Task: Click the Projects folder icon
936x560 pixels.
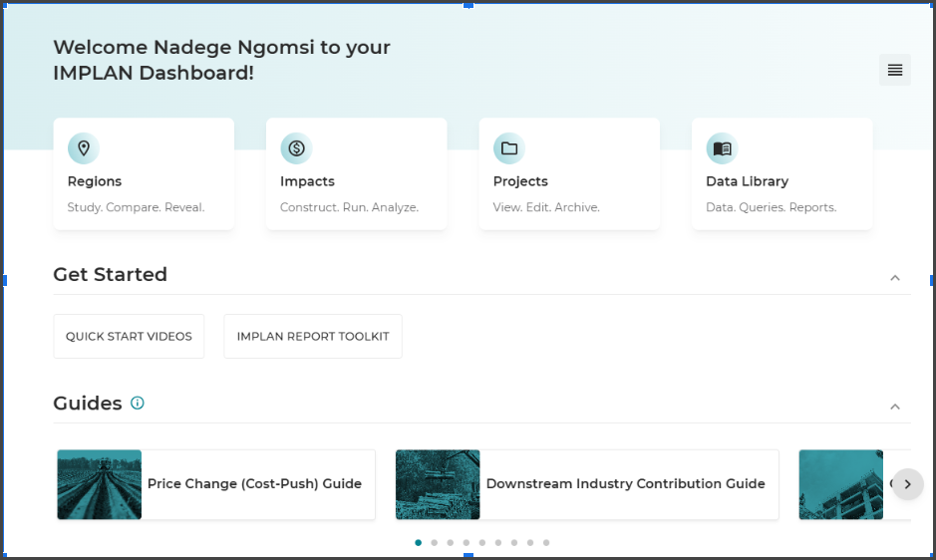Action: tap(509, 148)
